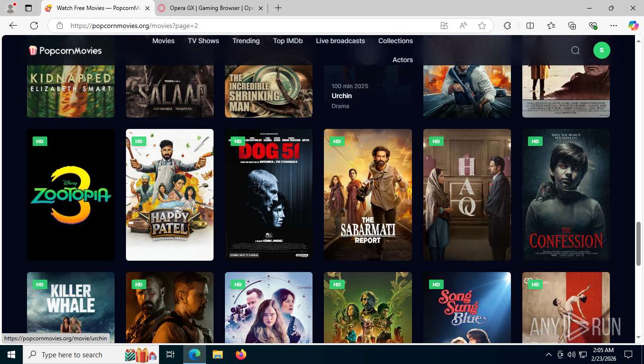Switch to the Opera GX Gaming Browser tab
This screenshot has width=644, height=364.
(211, 8)
